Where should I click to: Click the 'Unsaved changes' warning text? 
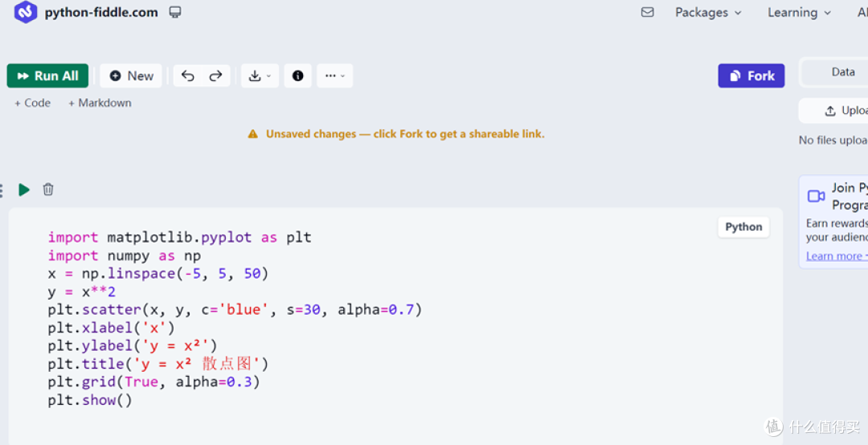pyautogui.click(x=405, y=134)
